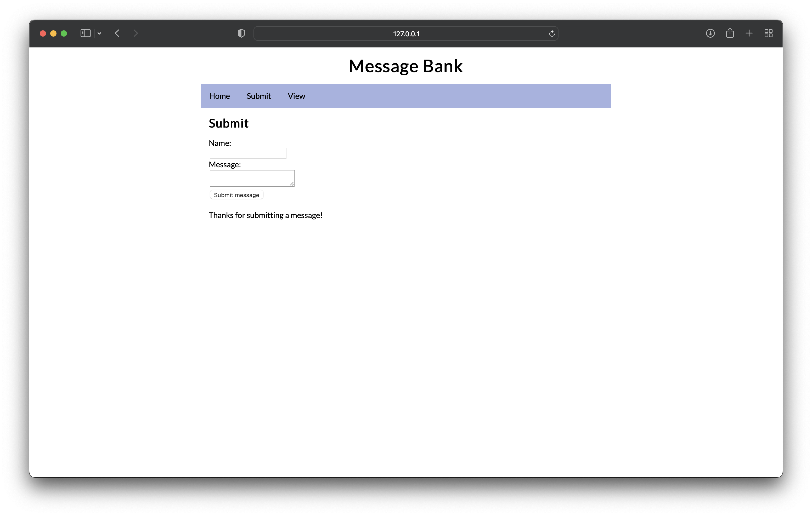812x516 pixels.
Task: Focus the Name text field
Action: coord(248,153)
